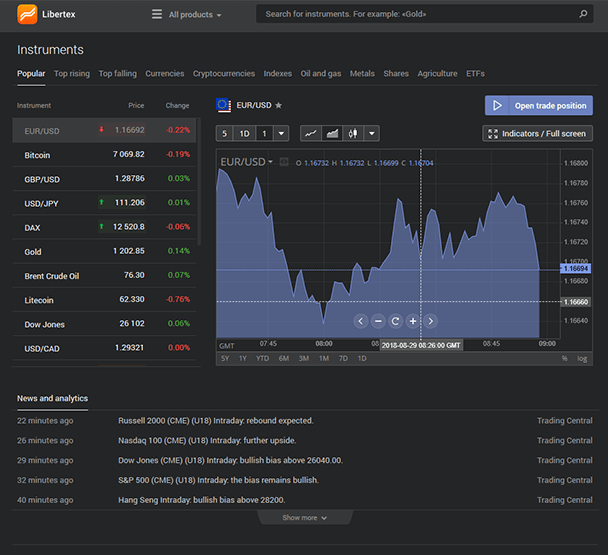Screen dimensions: 608x555
Task: Set interval to 1 minute
Action: [x=264, y=134]
